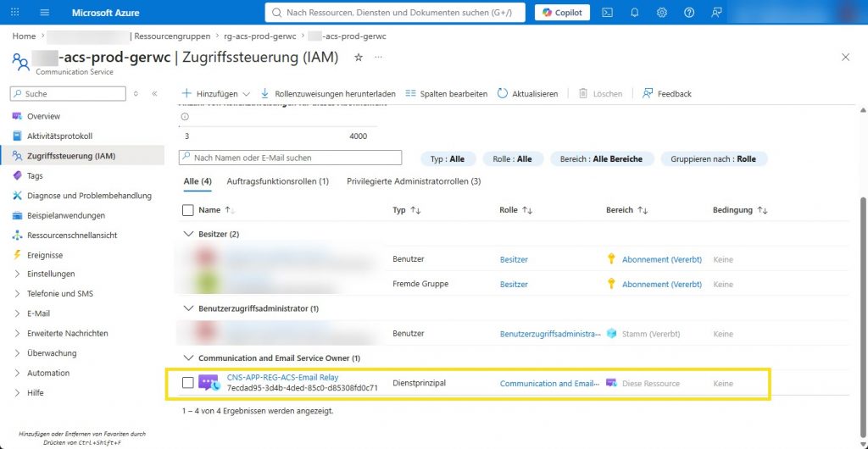Click the info icon above the count

[x=185, y=117]
